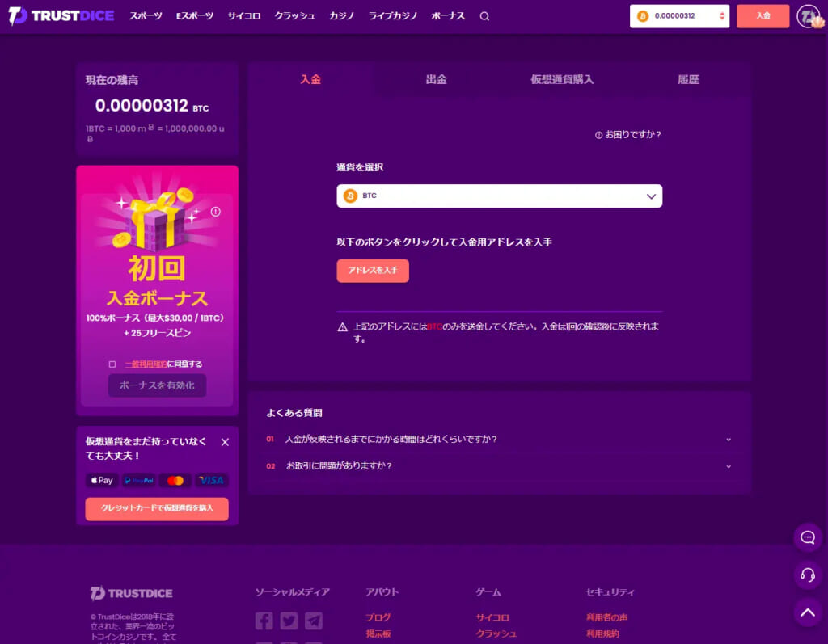Click the scroll-to-top arrow button
This screenshot has height=644, width=828.
[808, 612]
